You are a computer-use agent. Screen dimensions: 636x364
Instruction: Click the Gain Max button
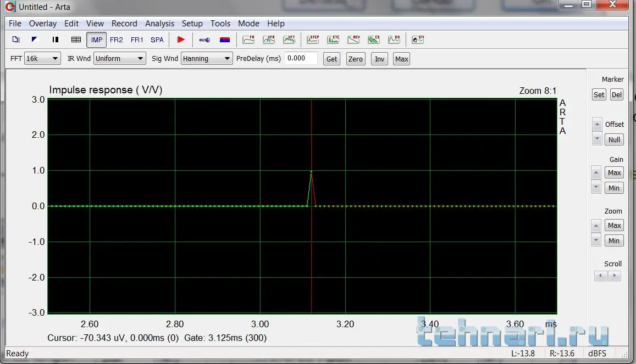(x=614, y=173)
